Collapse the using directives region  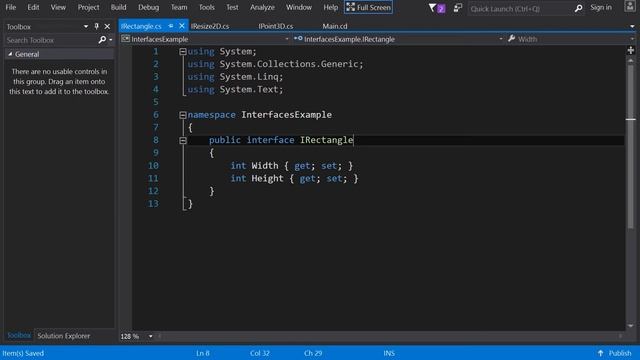click(x=183, y=51)
